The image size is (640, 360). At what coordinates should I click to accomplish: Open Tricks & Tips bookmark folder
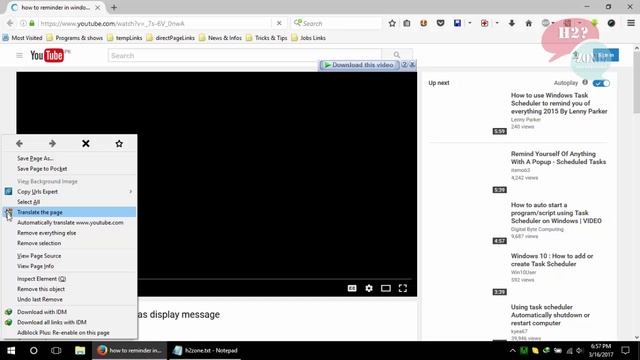point(267,38)
